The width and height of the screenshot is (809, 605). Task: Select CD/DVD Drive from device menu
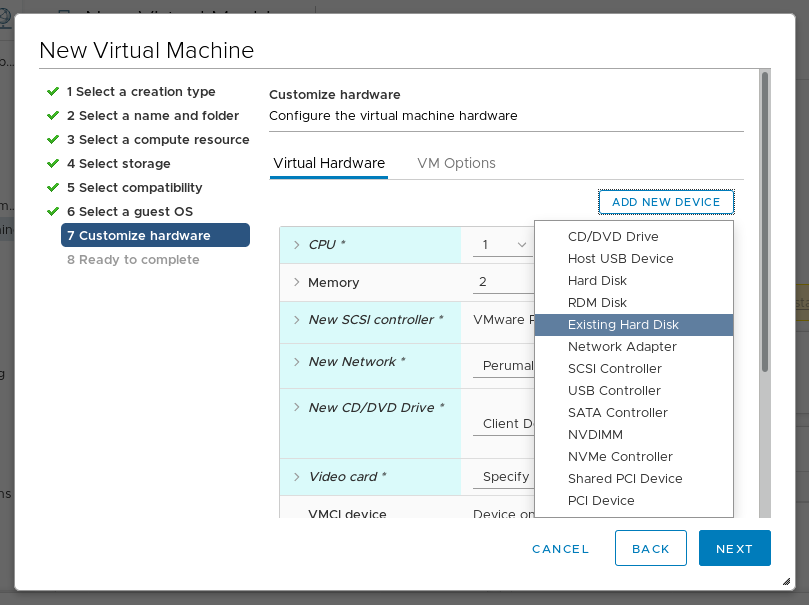[x=612, y=237]
